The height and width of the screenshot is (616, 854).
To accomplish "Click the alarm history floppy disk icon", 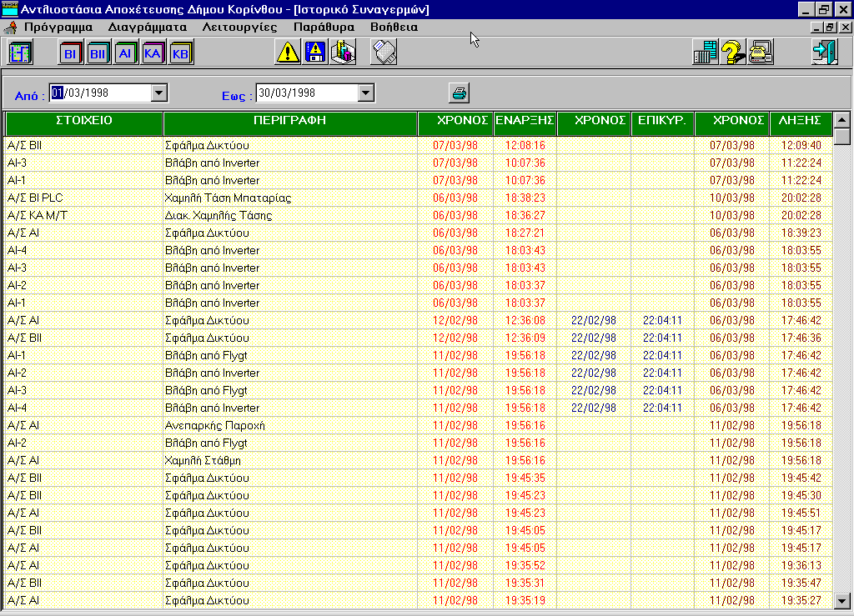I will tap(315, 53).
